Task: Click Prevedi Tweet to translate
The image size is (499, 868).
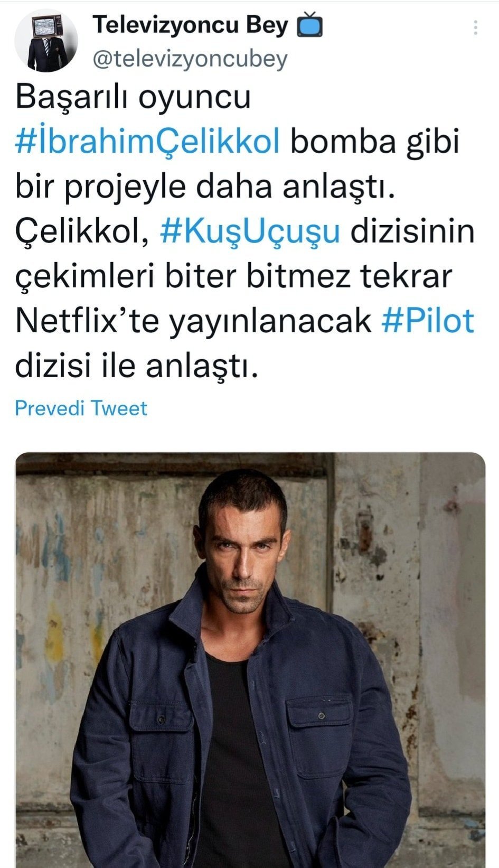Action: point(81,408)
